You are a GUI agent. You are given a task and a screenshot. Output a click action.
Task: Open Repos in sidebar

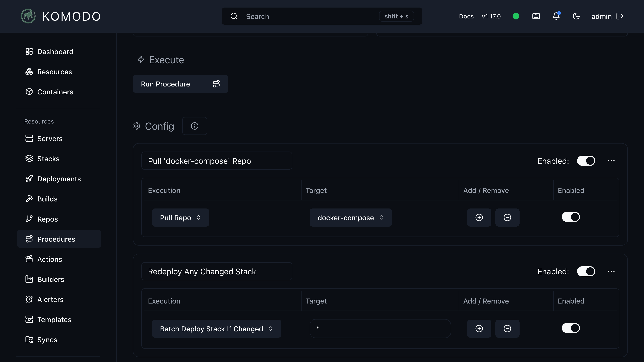tap(59, 219)
